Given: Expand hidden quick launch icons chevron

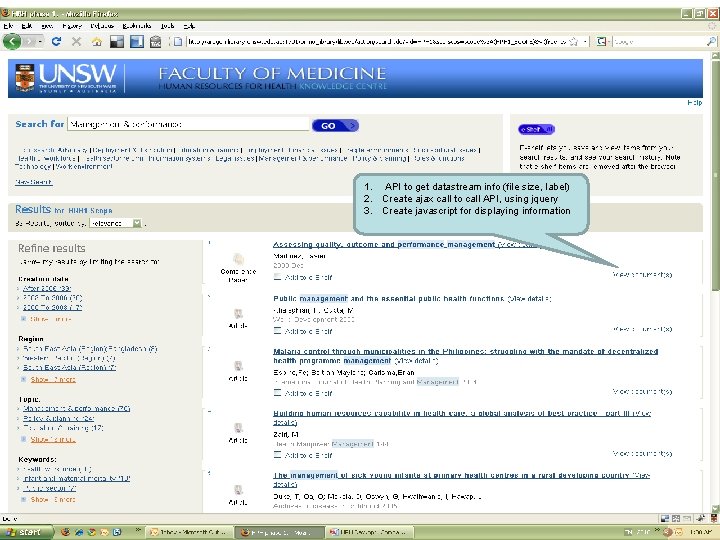Looking at the screenshot, I should click(138, 531).
